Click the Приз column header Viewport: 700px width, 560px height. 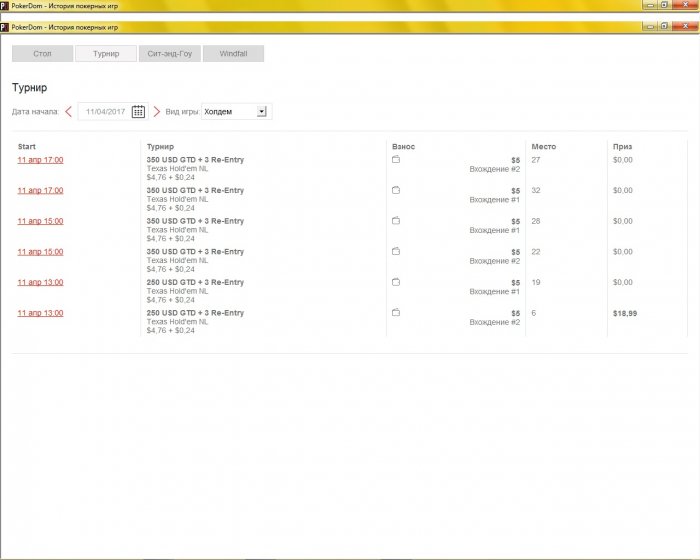pos(622,146)
